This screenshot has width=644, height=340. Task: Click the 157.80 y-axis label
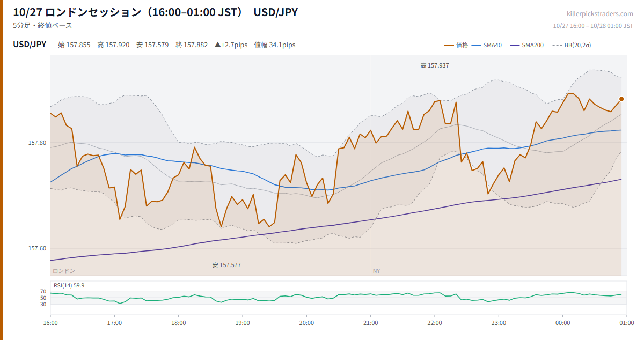coord(38,143)
